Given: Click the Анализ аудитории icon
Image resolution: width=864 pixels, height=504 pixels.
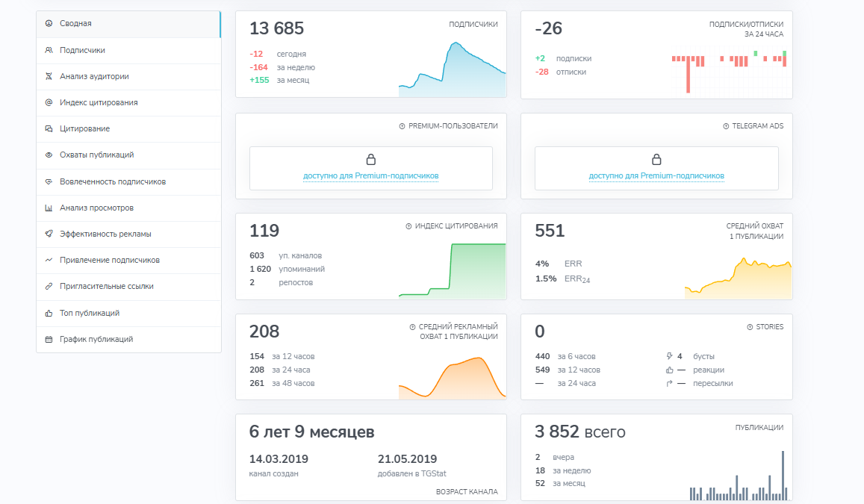Looking at the screenshot, I should click(49, 76).
